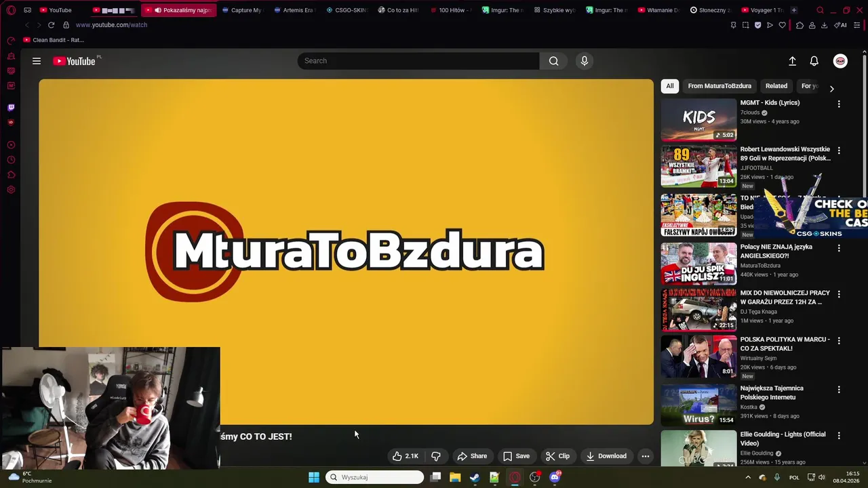Go forward with the browser forward arrow
The image size is (868, 488).
[38, 25]
